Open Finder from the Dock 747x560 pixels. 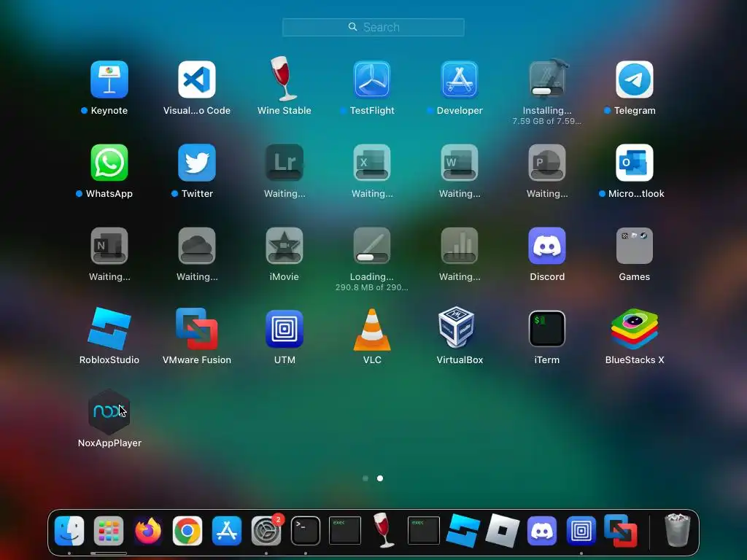[x=69, y=531]
